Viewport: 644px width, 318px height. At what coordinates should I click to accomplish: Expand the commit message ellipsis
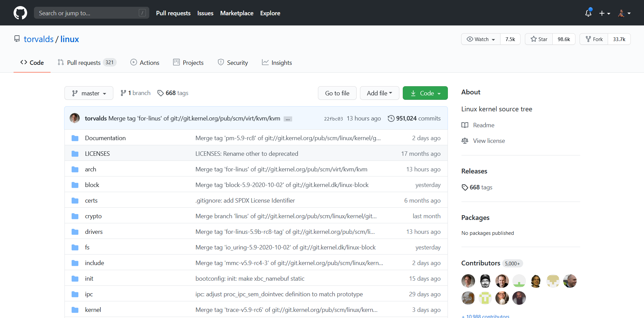288,119
